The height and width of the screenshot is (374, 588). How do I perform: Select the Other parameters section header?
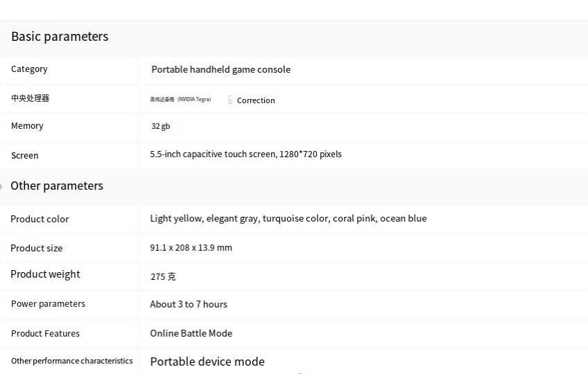tap(57, 186)
